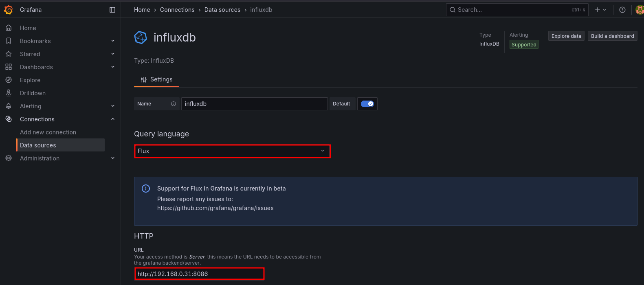644x285 pixels.
Task: Expand the Dashboards section chevron
Action: 113,67
